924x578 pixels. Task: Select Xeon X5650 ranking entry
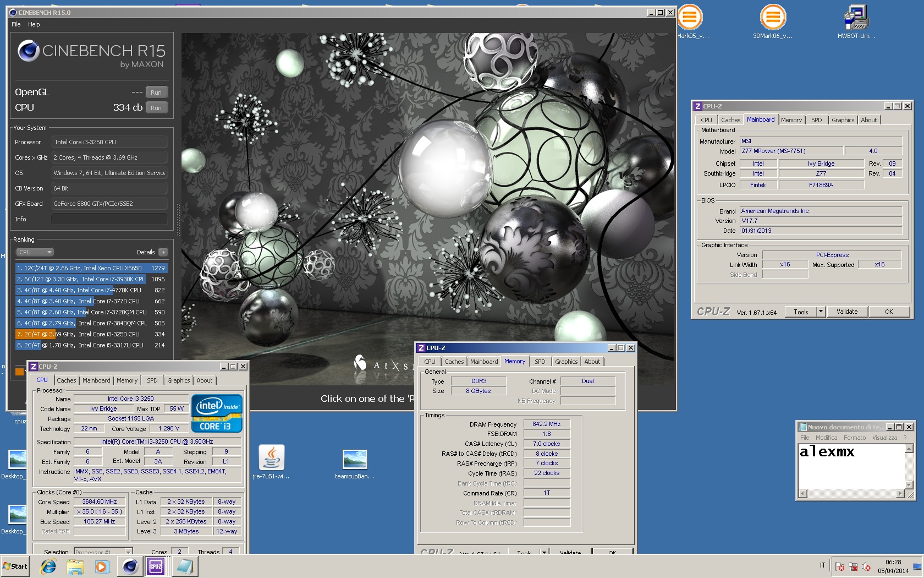pos(91,268)
